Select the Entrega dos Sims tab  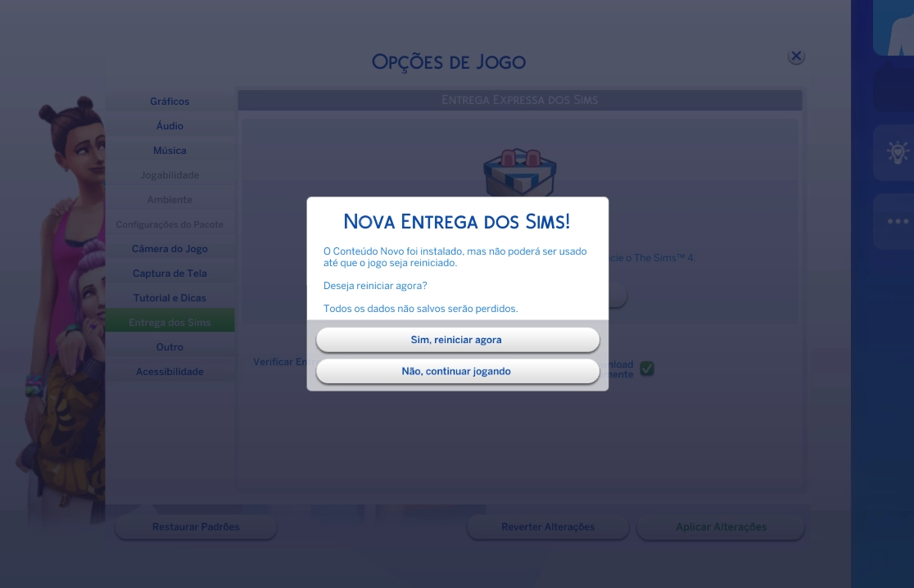pyautogui.click(x=170, y=322)
